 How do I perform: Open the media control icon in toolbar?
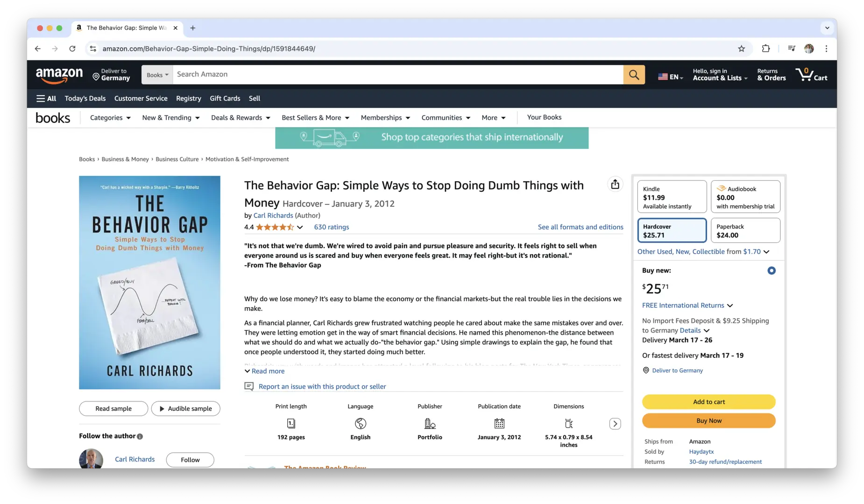tap(791, 49)
